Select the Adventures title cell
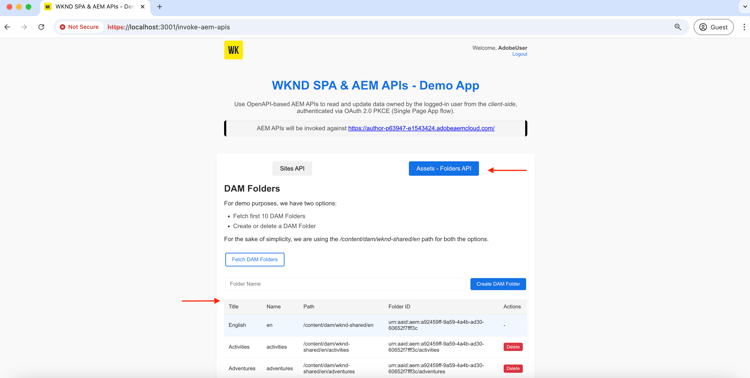Image resolution: width=750 pixels, height=378 pixels. coord(242,368)
